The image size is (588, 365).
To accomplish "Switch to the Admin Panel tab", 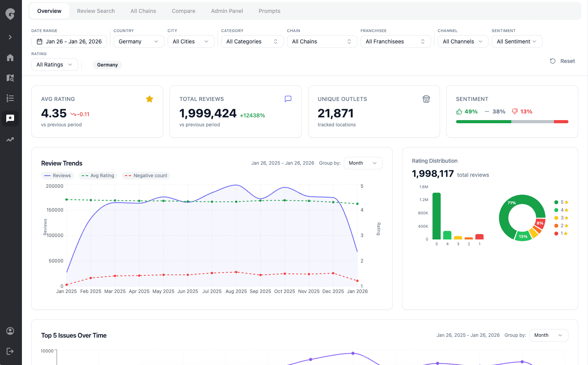I will tap(227, 11).
